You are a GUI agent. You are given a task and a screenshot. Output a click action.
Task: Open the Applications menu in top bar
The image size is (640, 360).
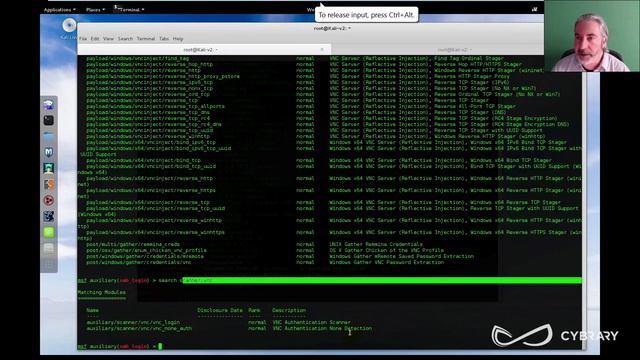[60, 9]
